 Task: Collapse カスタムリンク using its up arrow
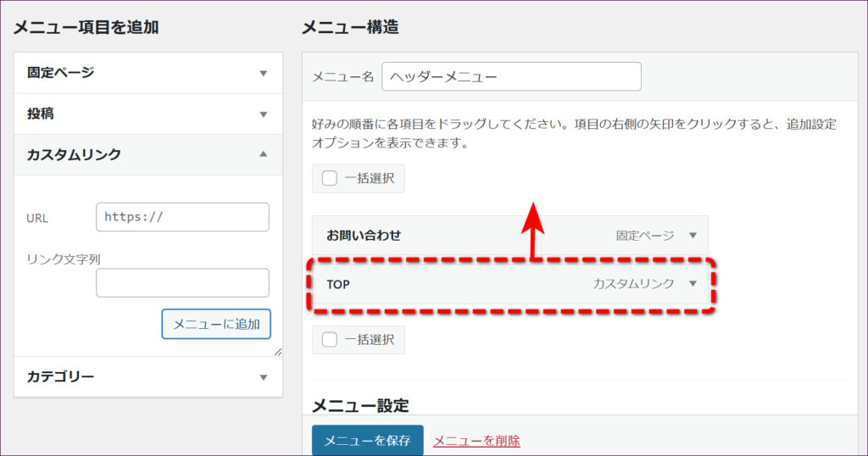tap(263, 154)
